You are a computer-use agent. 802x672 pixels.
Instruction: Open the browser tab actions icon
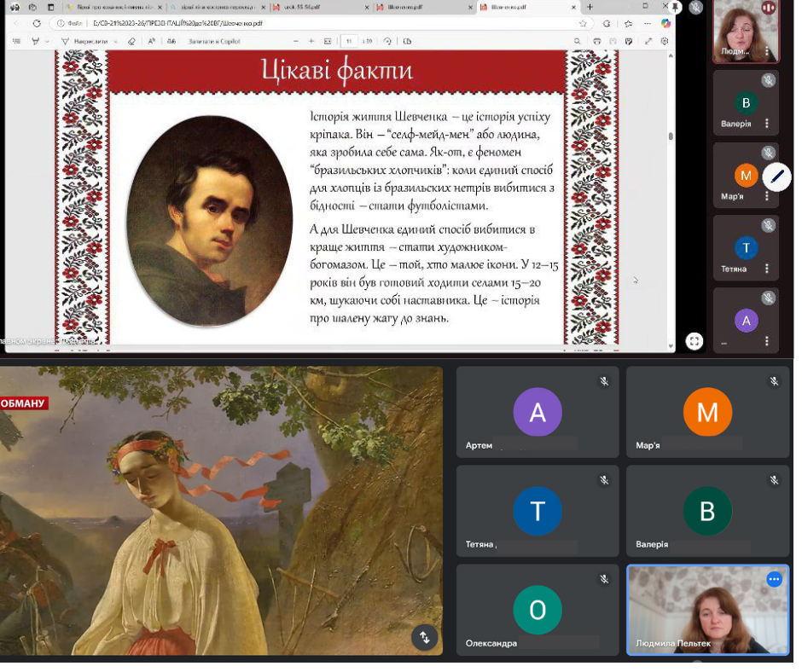51,7
